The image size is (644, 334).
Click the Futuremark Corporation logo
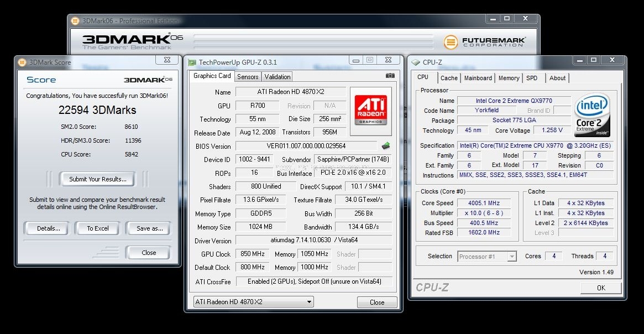tap(484, 41)
